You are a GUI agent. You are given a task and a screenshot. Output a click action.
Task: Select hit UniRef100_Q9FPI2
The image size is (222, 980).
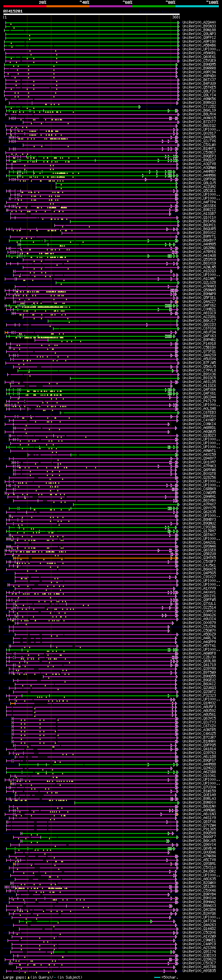pyautogui.click(x=199, y=38)
